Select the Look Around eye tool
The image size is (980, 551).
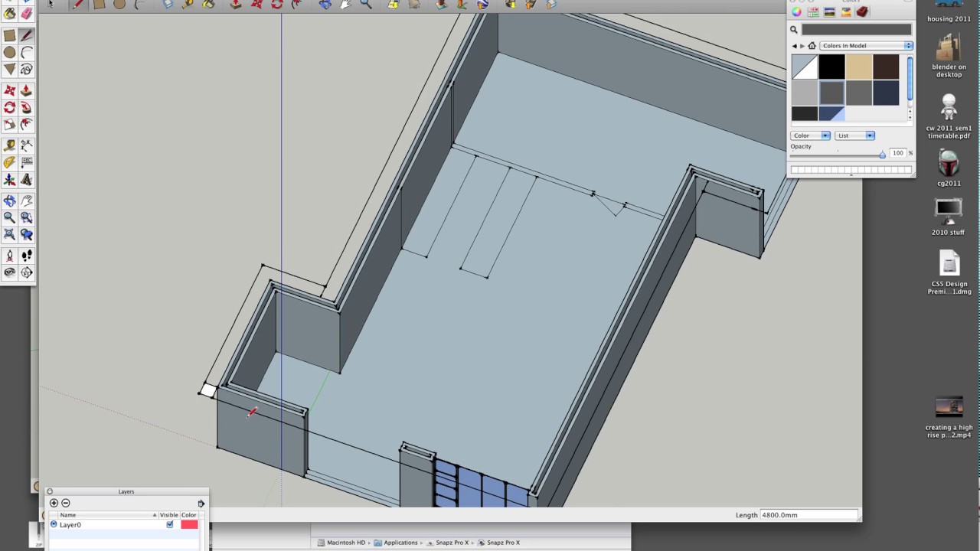(9, 272)
